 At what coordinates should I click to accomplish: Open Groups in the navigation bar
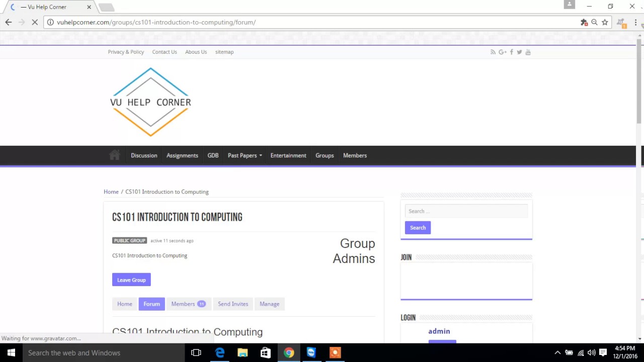(325, 155)
